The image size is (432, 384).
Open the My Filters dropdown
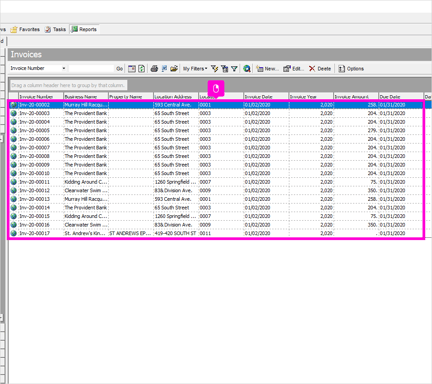click(195, 69)
